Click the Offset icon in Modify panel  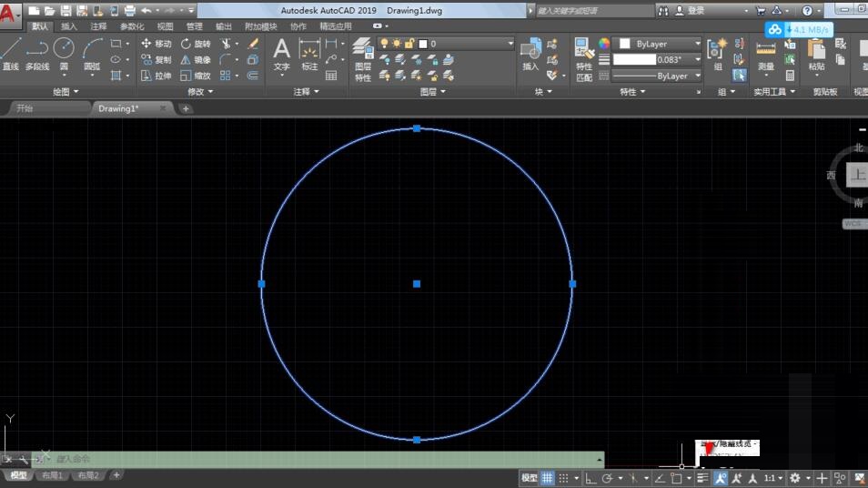pyautogui.click(x=253, y=76)
